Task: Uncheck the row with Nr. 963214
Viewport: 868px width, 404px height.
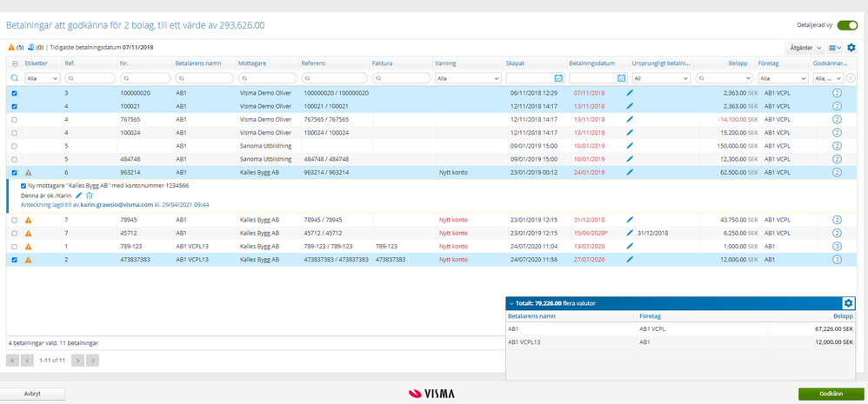Action: point(15,172)
